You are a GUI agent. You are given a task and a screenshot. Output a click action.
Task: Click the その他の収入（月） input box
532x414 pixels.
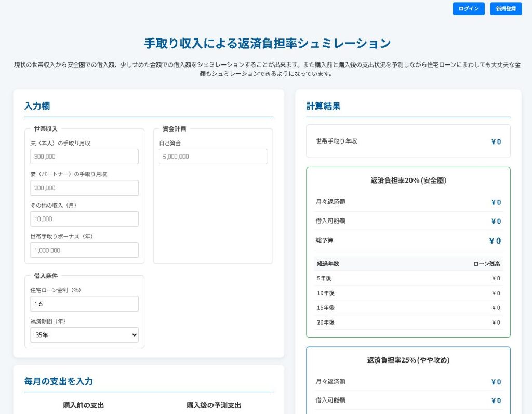pos(84,219)
